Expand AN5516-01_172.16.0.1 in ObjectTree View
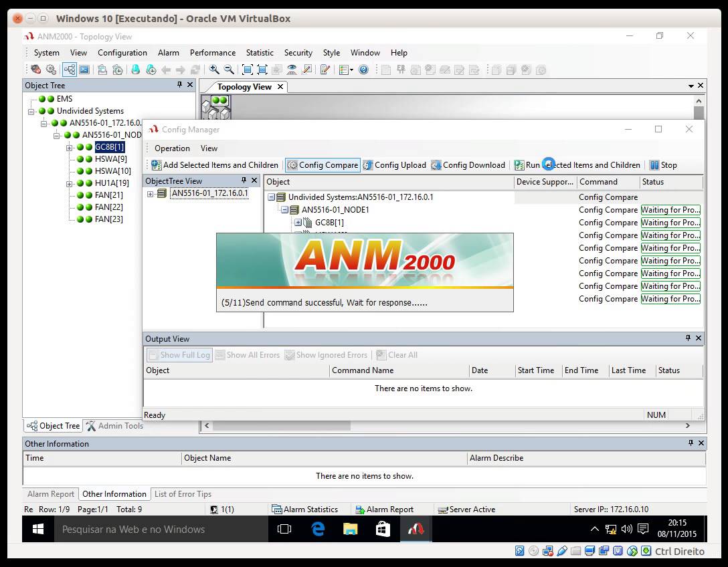728x567 pixels. tap(151, 194)
